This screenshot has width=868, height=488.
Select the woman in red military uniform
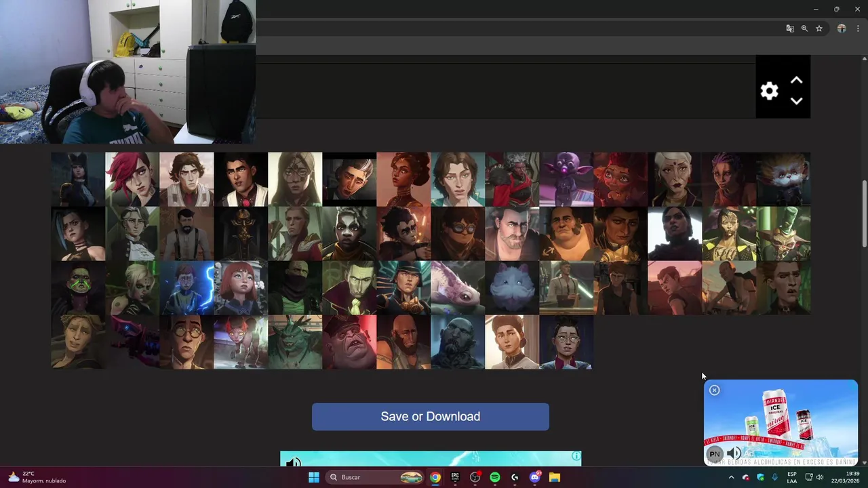(295, 233)
